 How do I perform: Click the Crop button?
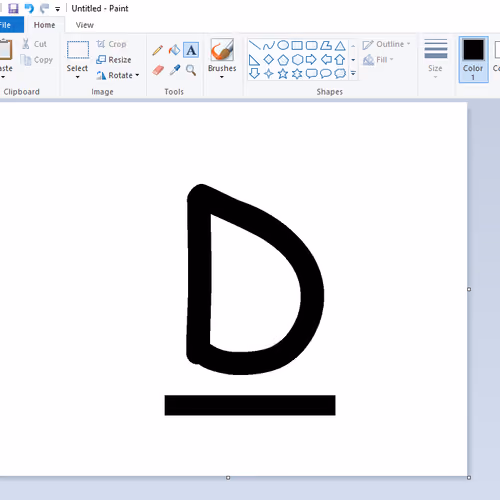point(111,44)
